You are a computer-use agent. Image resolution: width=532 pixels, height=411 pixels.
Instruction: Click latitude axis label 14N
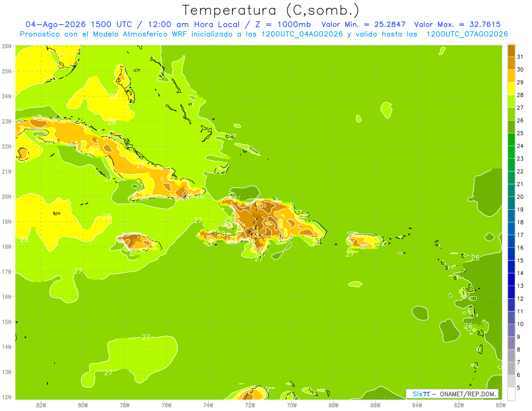click(x=6, y=347)
